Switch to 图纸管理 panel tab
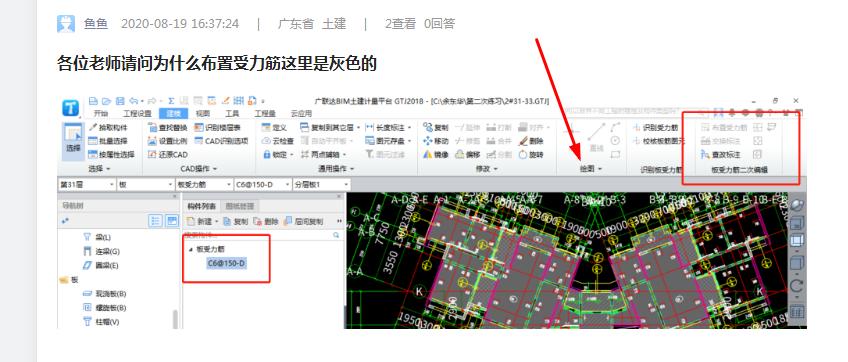This screenshot has height=362, width=848. tap(240, 206)
